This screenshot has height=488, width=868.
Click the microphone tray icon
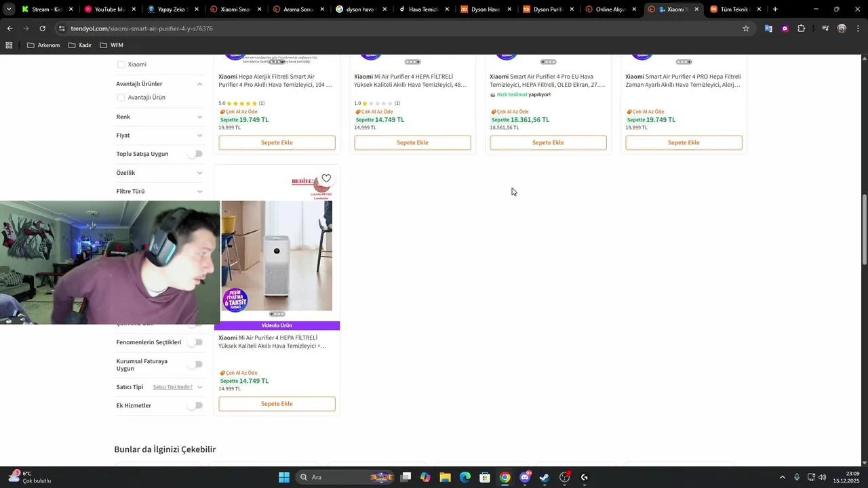point(797,477)
